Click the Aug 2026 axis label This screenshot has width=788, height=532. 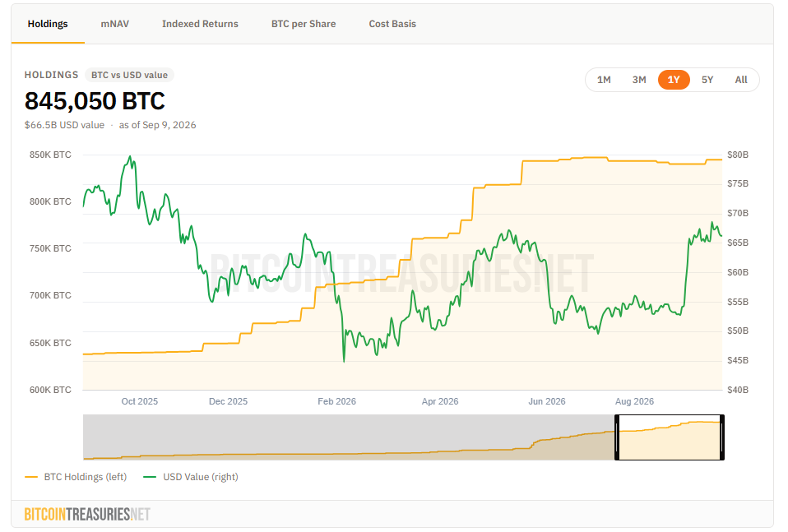click(x=635, y=401)
